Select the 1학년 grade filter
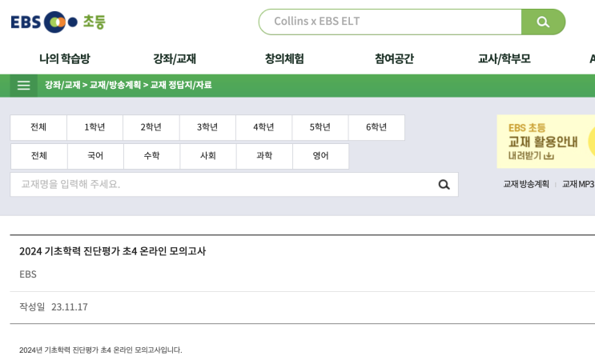Image resolution: width=595 pixels, height=364 pixels. tap(94, 127)
